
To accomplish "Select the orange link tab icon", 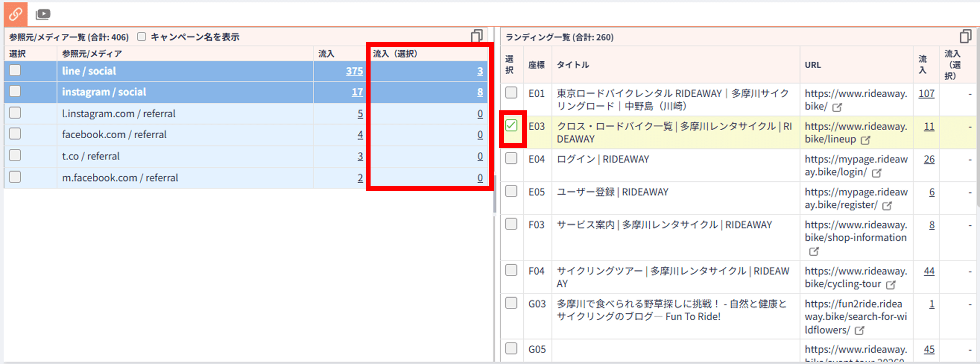I will click(16, 14).
